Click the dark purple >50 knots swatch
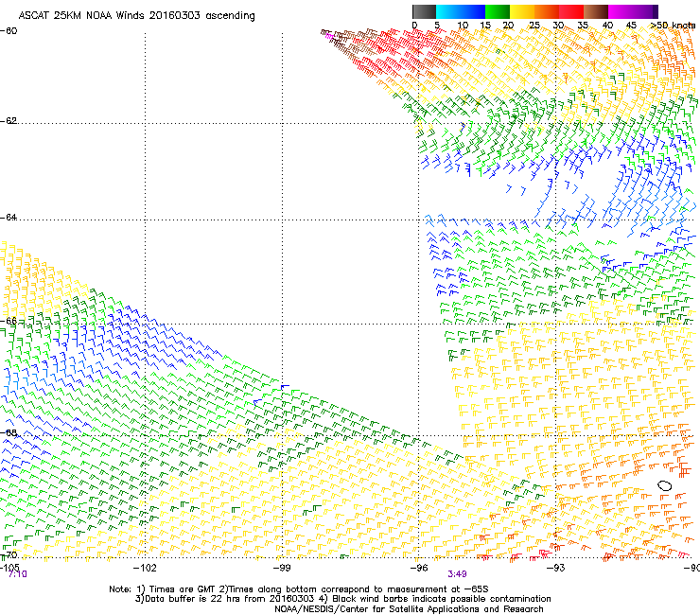Image resolution: width=700 pixels, height=615 pixels. [656, 11]
